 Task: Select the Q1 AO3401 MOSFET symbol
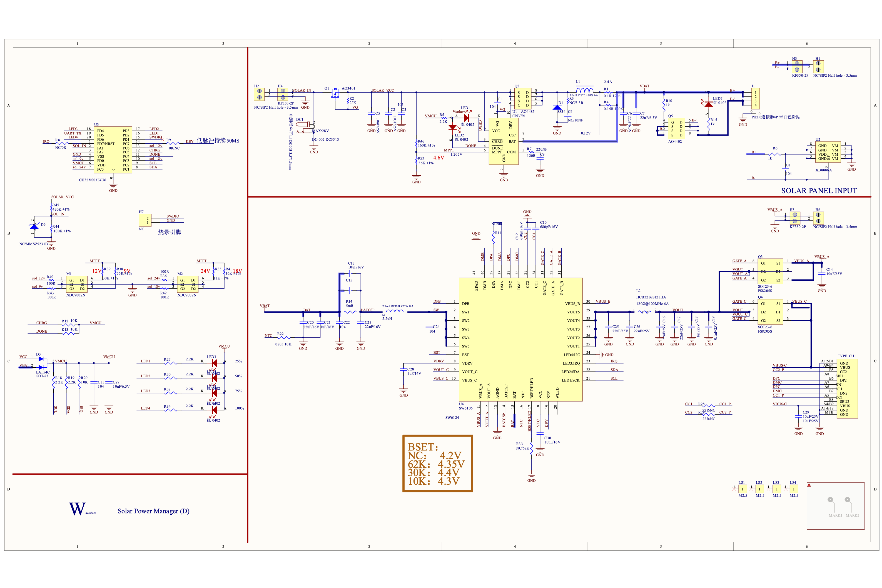coord(335,94)
